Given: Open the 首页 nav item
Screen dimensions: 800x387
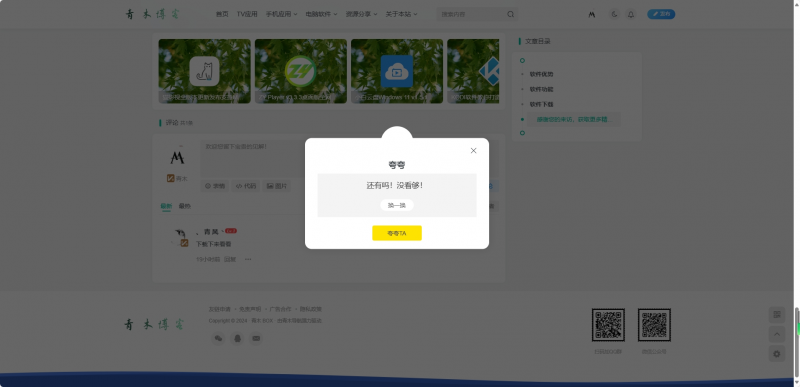Looking at the screenshot, I should (x=222, y=14).
